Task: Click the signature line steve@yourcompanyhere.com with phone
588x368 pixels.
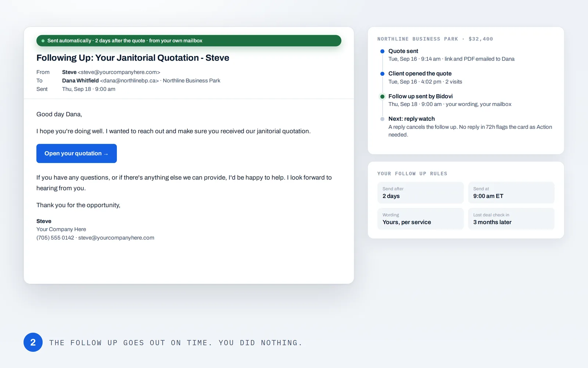Action: click(x=95, y=238)
